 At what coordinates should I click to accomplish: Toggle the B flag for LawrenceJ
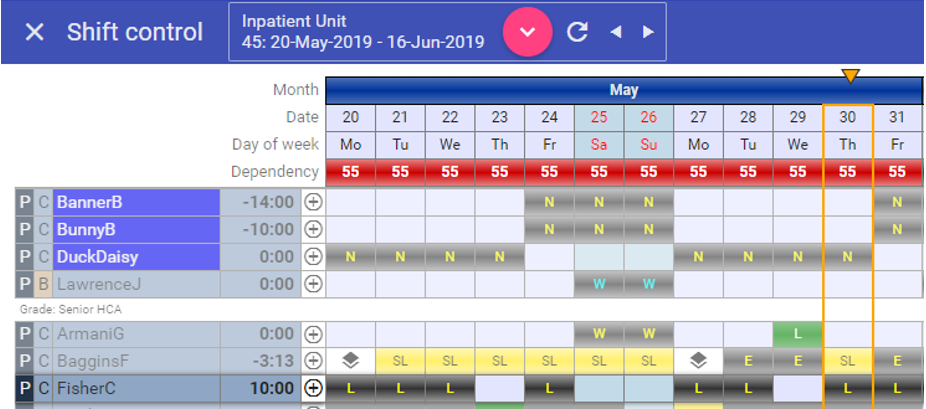(43, 284)
